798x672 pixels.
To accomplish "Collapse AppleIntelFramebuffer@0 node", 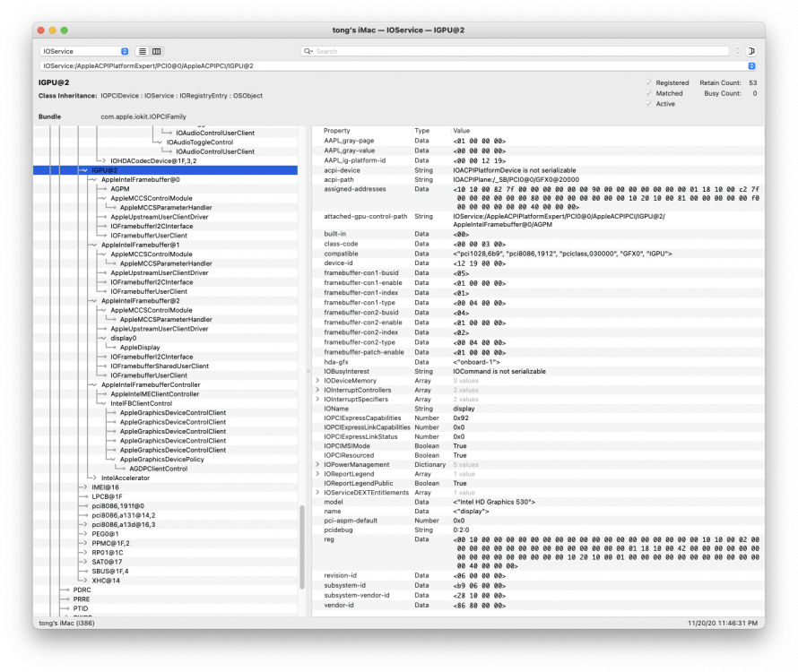I will click(x=95, y=179).
